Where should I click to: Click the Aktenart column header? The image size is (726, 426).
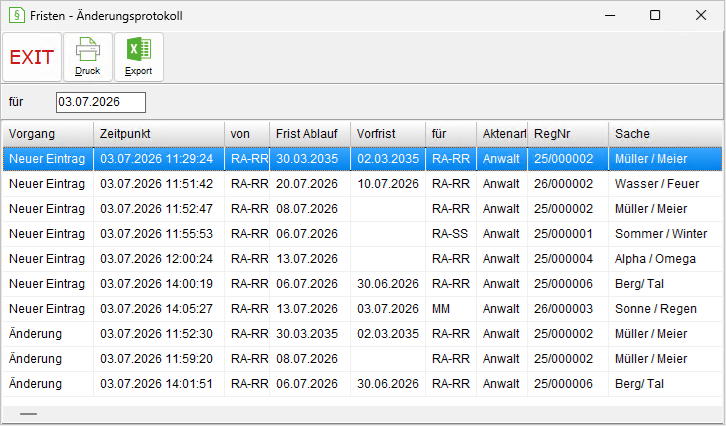coord(502,134)
